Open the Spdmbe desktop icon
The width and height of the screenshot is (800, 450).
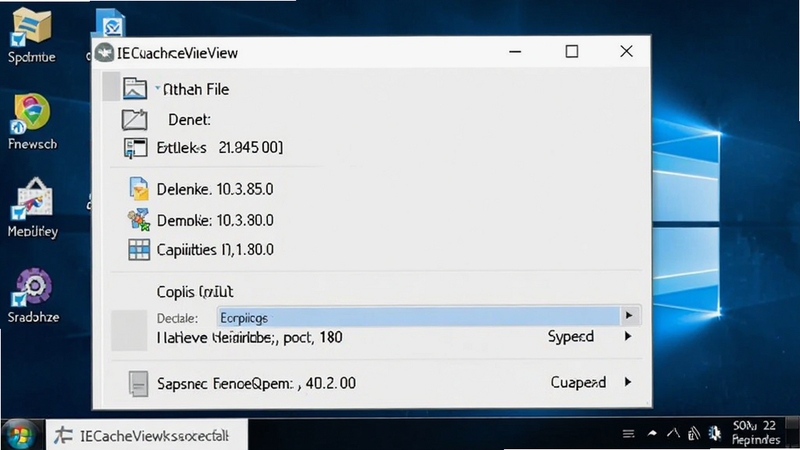31,36
